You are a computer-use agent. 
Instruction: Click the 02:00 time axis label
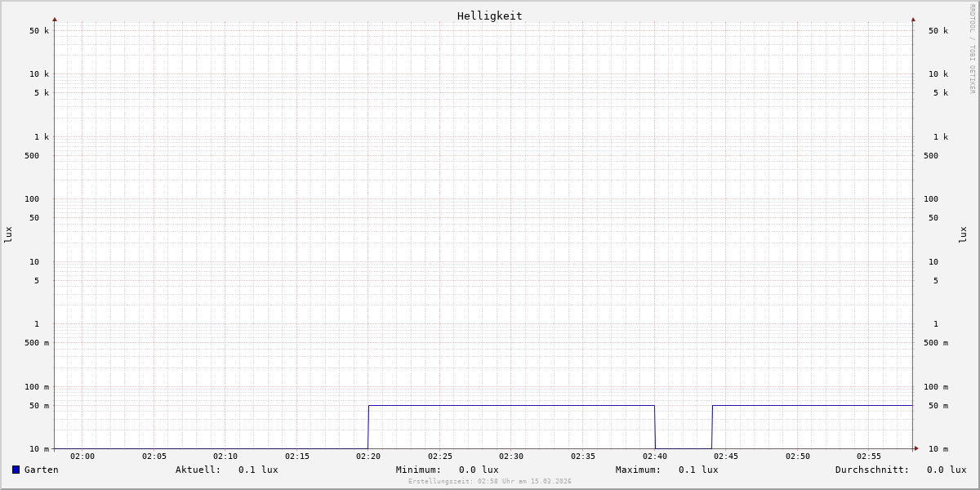tap(82, 457)
